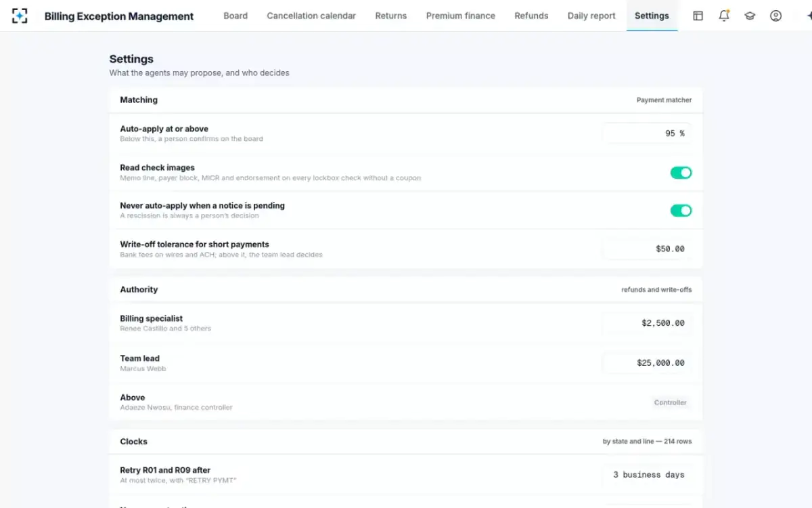
Task: Click the "Retry R01 and R09 after" label
Action: (x=165, y=470)
